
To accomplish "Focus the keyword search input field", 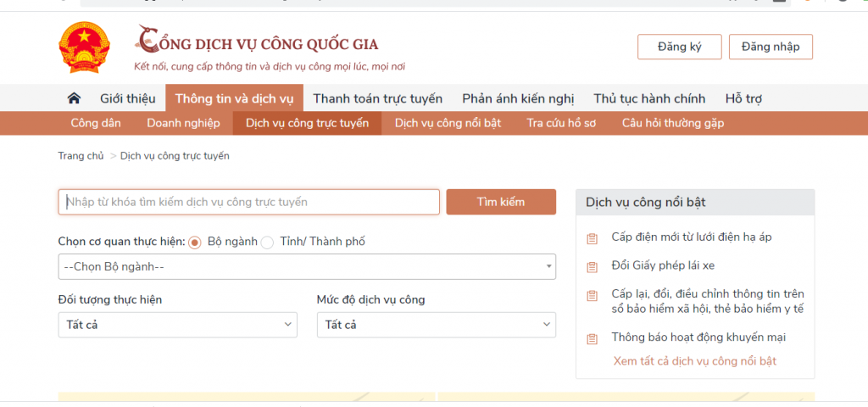I will tap(248, 202).
